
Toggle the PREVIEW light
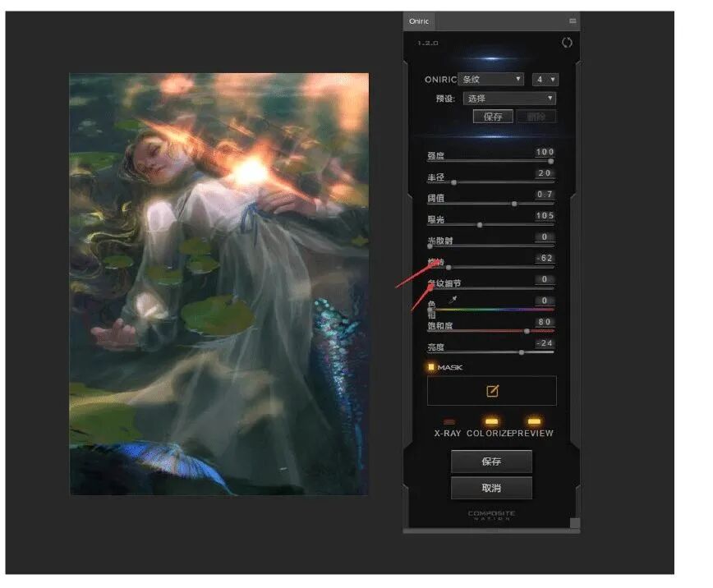534,421
